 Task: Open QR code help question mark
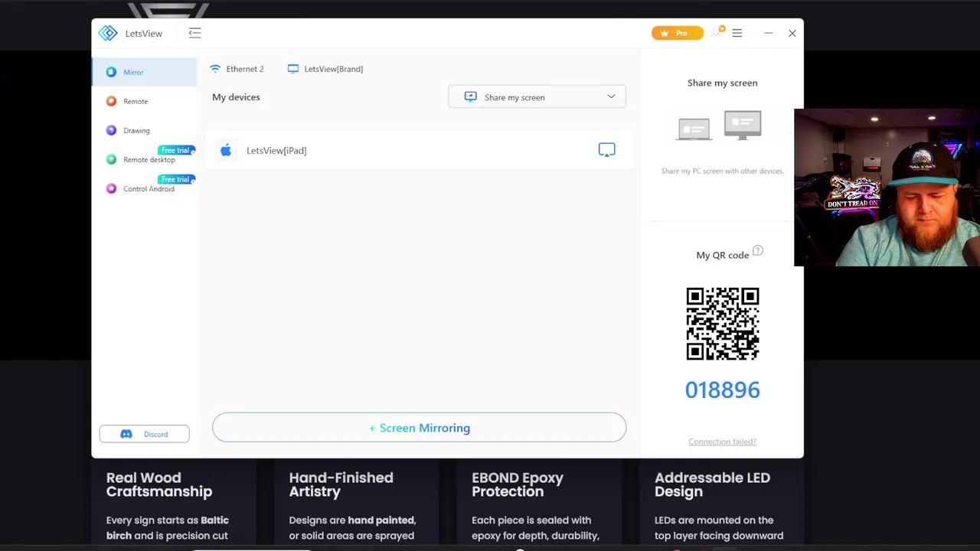pyautogui.click(x=757, y=250)
